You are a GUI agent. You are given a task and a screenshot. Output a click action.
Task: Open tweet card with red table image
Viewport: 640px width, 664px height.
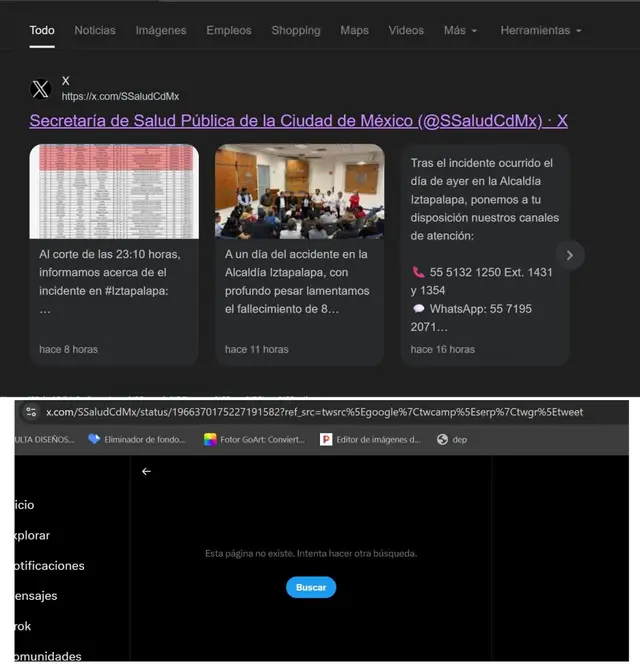113,254
